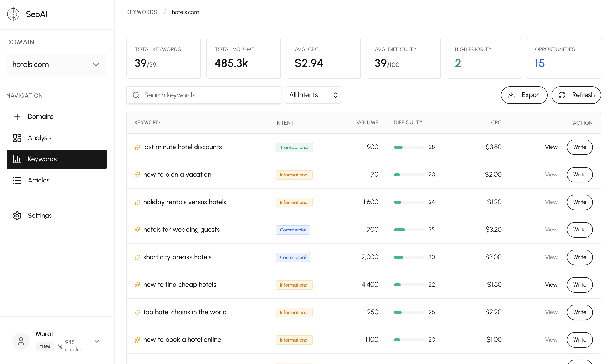This screenshot has height=364, width=610.
Task: Open Settings via the gear icon
Action: 17,216
